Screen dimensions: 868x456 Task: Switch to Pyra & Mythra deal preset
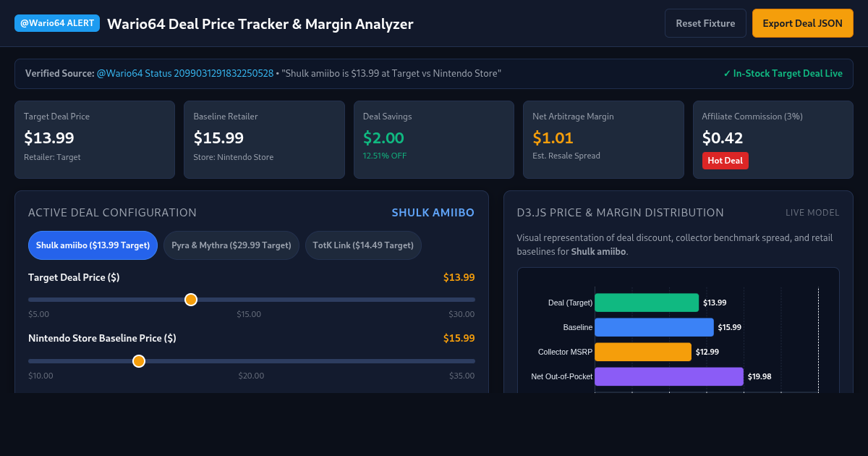(231, 245)
